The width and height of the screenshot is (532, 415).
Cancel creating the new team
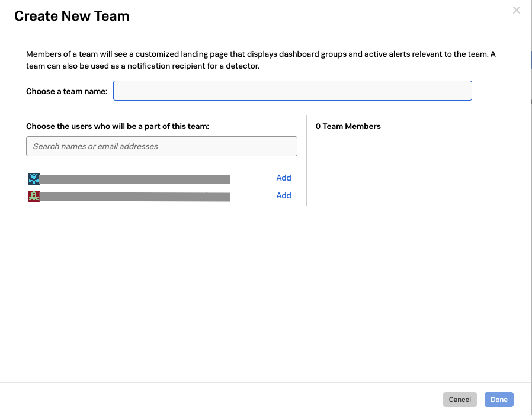(460, 399)
